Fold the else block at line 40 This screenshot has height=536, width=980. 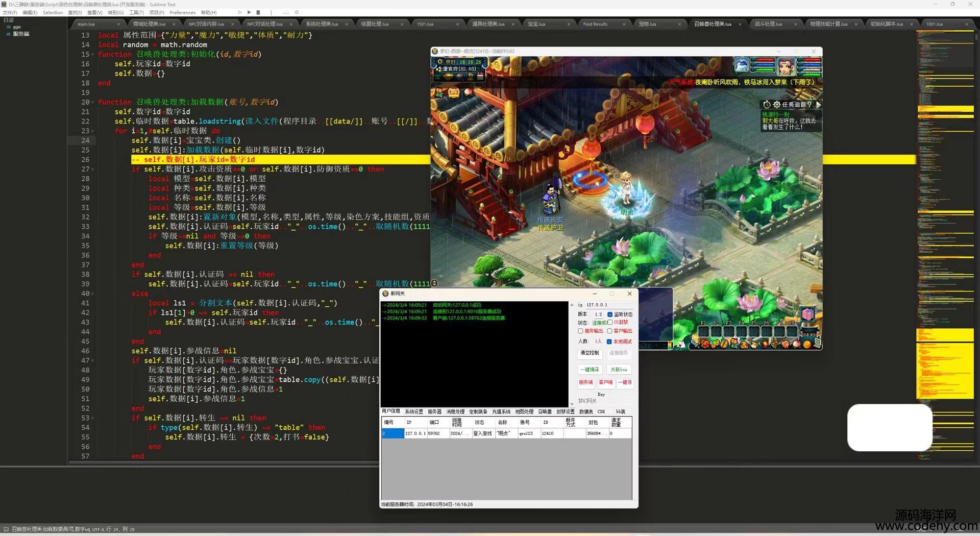click(x=93, y=294)
